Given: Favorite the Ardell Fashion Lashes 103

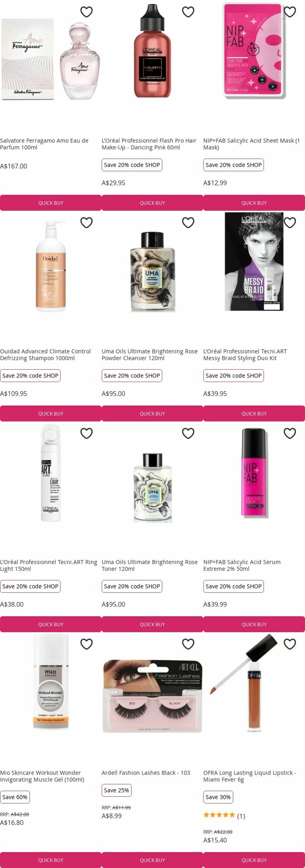Looking at the screenshot, I should point(188,644).
